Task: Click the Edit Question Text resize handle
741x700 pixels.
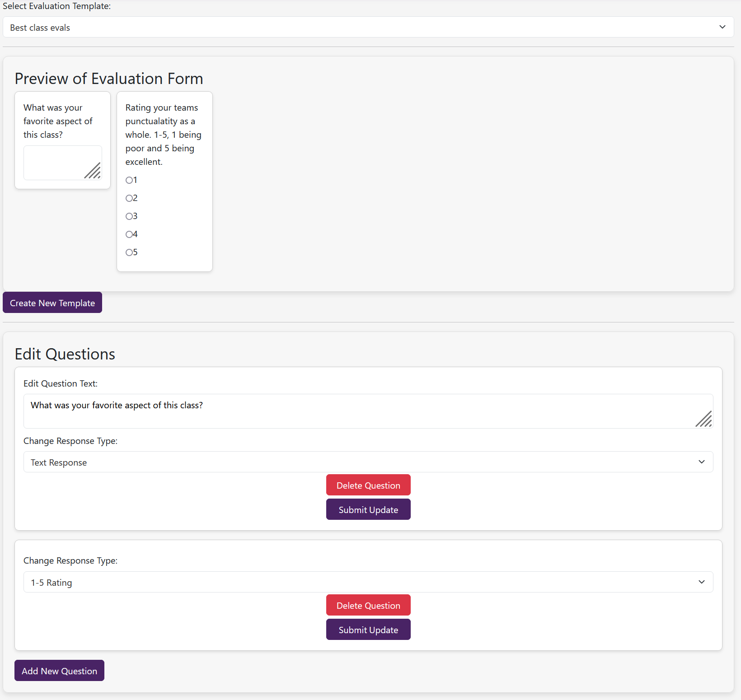Action: tap(703, 419)
